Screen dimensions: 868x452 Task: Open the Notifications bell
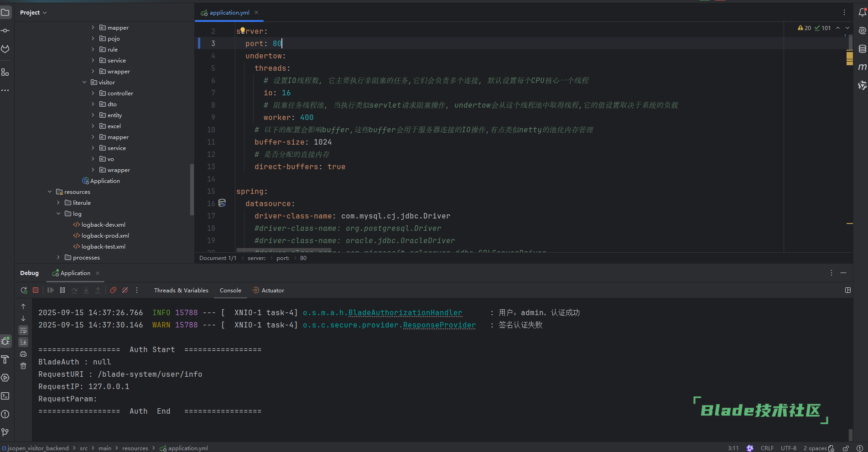[862, 12]
